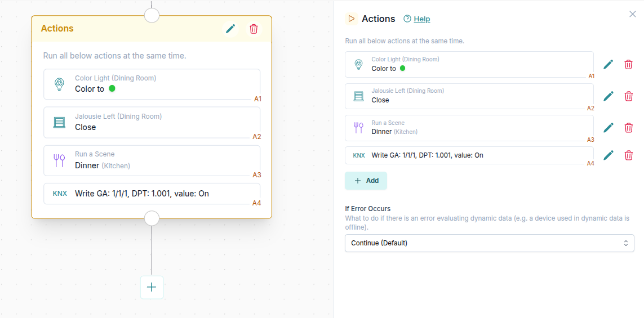Screen dimensions: 644x318
Task: Edit the KNX Write GA action
Action: point(608,155)
